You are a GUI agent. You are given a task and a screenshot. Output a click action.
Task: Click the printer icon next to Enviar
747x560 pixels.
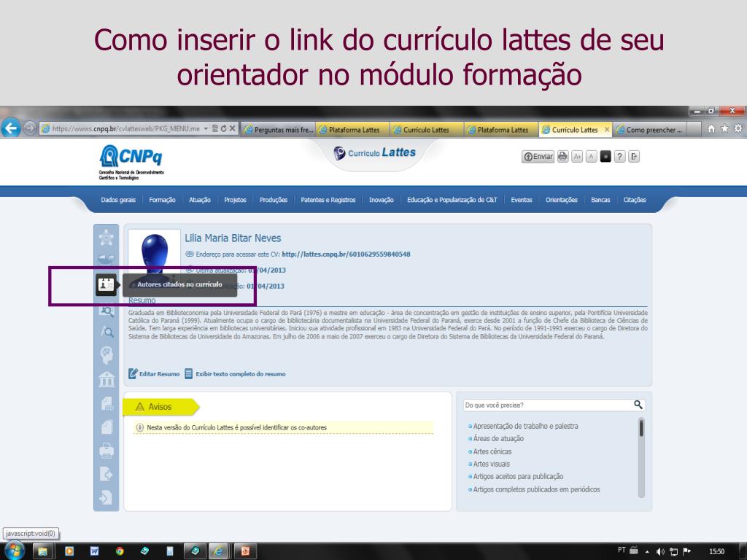click(562, 156)
